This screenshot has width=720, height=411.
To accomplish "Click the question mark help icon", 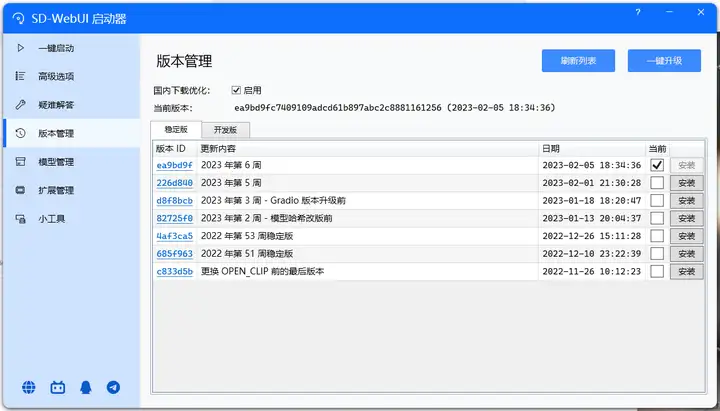I will tap(638, 12).
